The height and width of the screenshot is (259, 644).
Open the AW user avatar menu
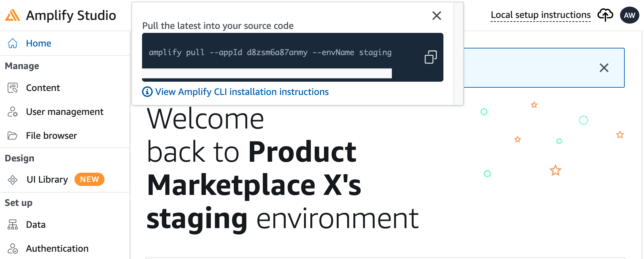tap(629, 15)
